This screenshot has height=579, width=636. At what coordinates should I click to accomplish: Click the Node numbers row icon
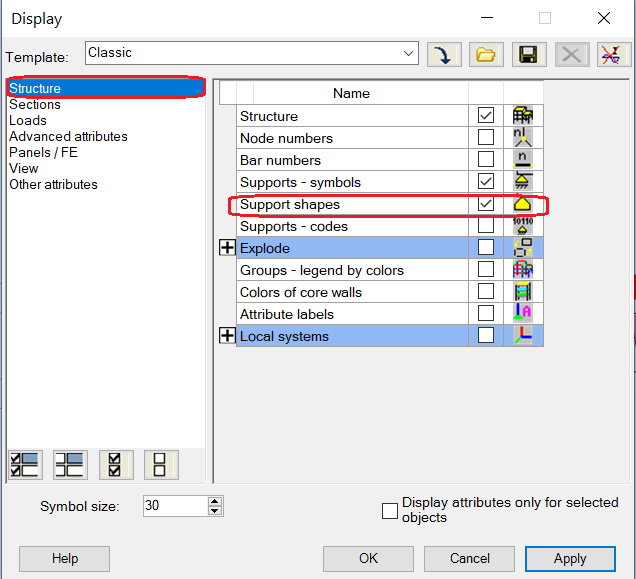click(523, 138)
